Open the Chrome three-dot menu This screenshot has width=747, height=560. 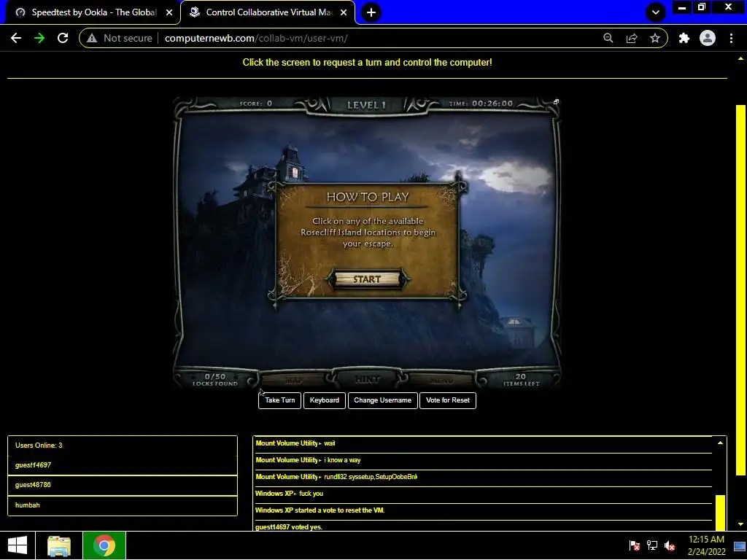coord(731,38)
